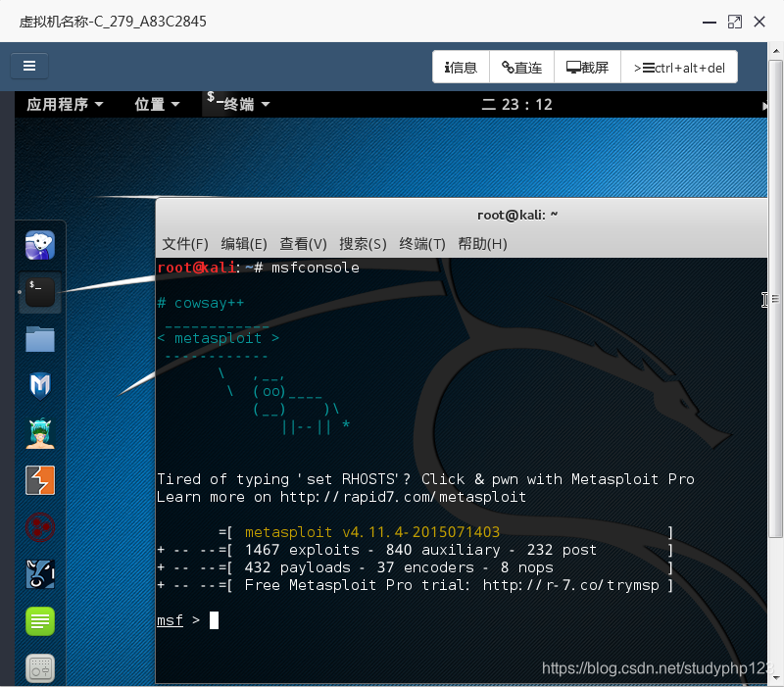This screenshot has width=784, height=687.
Task: Open the 位置 places menu
Action: click(157, 104)
